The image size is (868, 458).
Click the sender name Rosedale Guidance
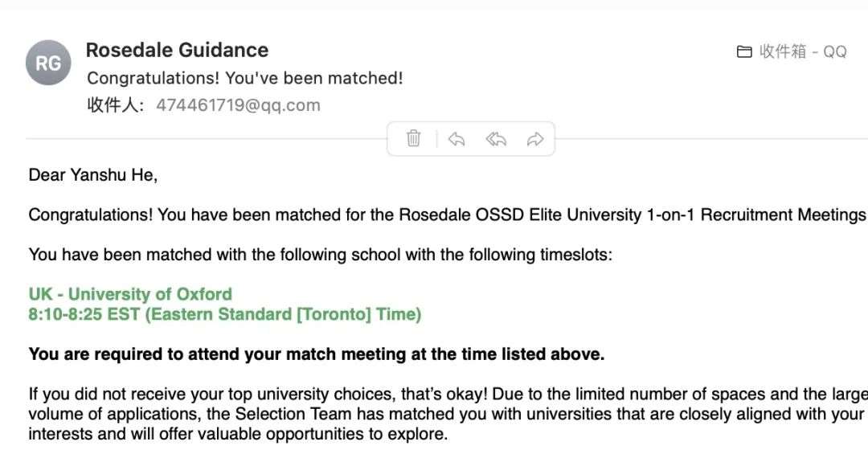click(177, 50)
